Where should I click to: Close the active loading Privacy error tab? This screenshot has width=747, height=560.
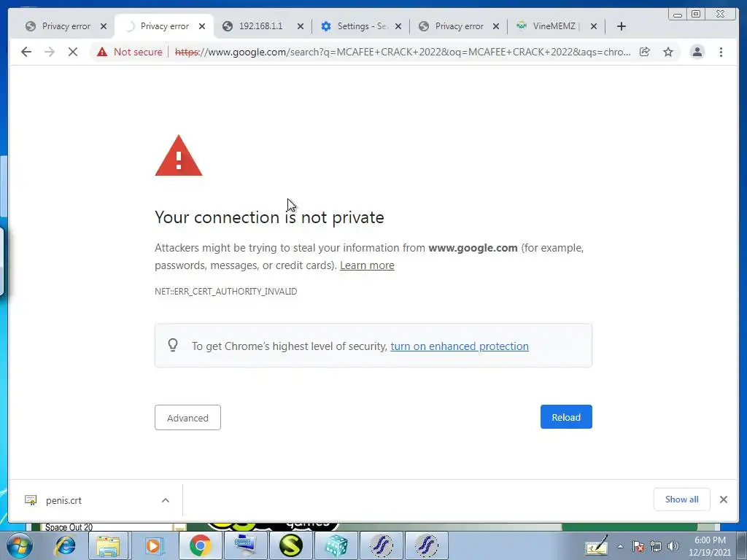tap(202, 26)
